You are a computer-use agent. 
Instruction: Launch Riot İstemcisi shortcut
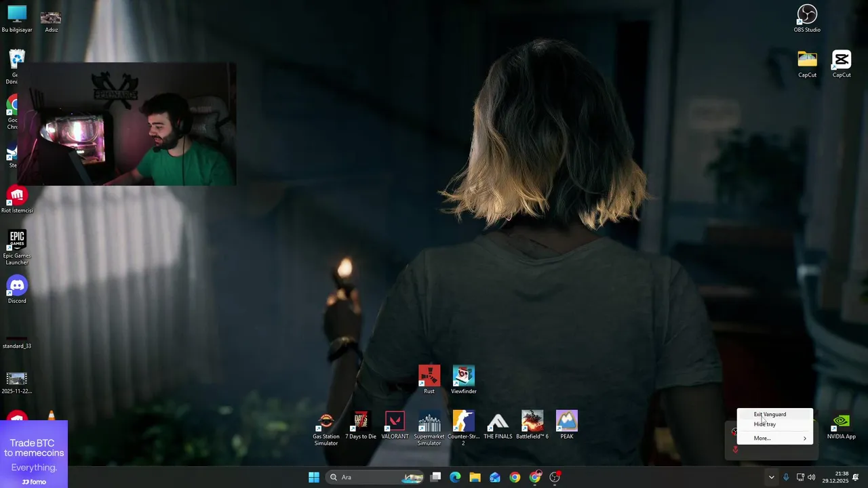coord(17,200)
